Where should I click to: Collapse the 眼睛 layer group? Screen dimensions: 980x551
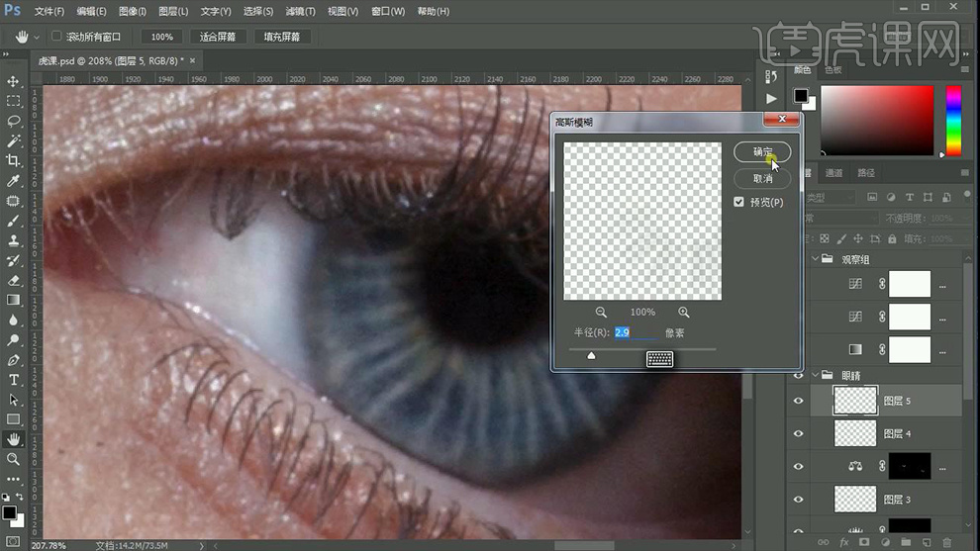tap(816, 376)
